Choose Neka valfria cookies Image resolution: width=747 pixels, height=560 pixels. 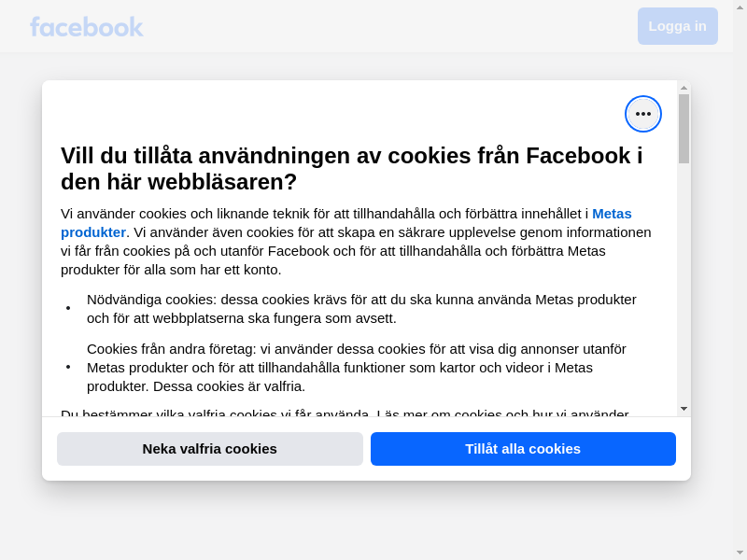click(x=209, y=449)
